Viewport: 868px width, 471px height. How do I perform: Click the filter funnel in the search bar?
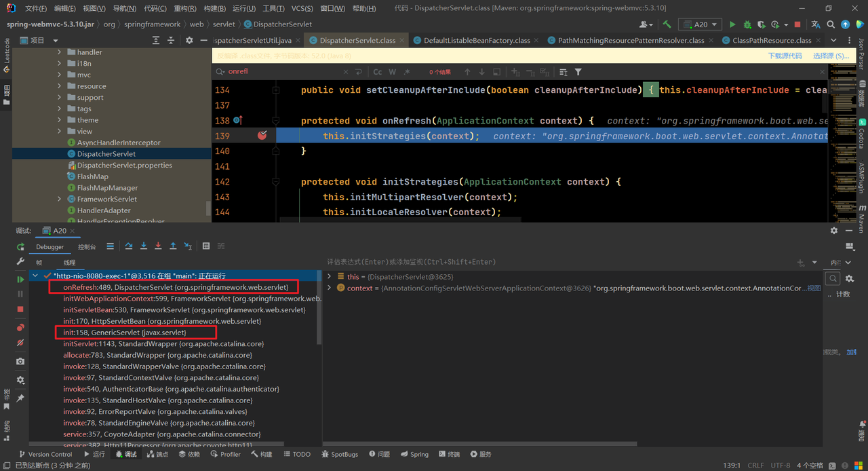[578, 72]
